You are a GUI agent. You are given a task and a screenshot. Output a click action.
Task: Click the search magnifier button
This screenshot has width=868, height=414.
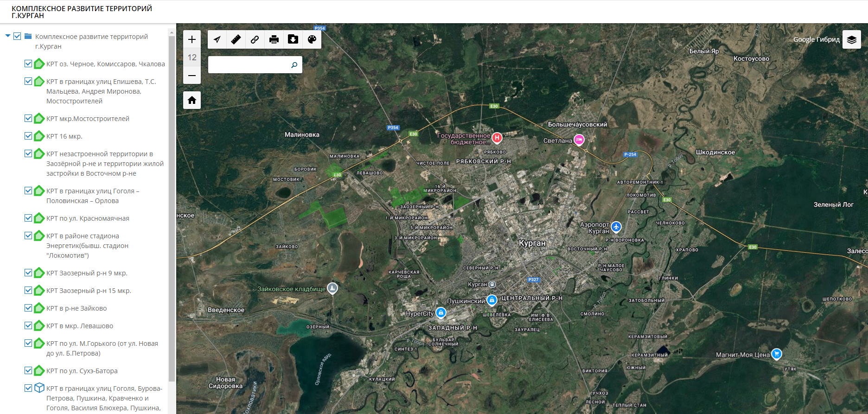point(294,65)
